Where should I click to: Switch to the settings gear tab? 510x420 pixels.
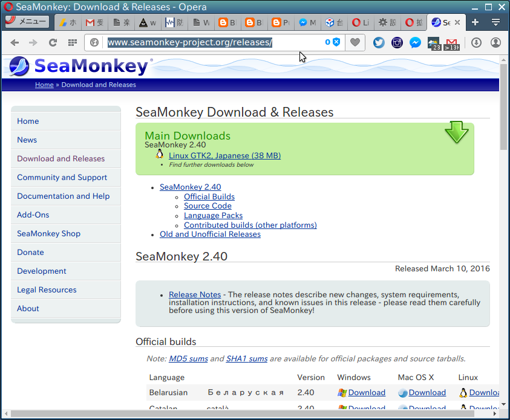coord(387,22)
